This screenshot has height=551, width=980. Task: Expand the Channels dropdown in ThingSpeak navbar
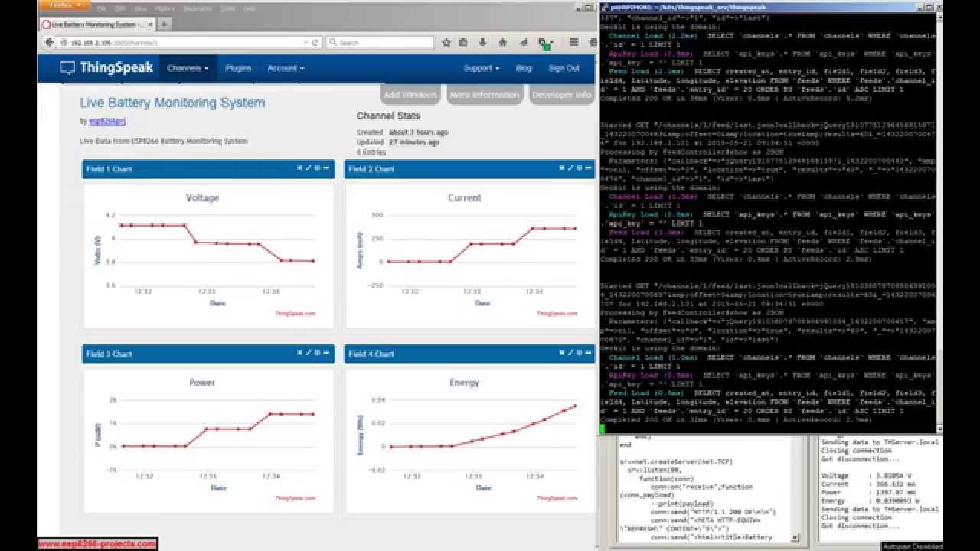(188, 68)
